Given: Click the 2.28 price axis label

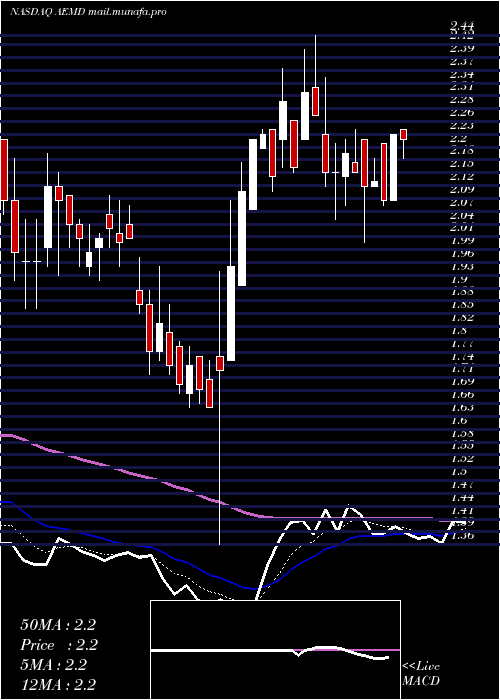Looking at the screenshot, I should 462,99.
